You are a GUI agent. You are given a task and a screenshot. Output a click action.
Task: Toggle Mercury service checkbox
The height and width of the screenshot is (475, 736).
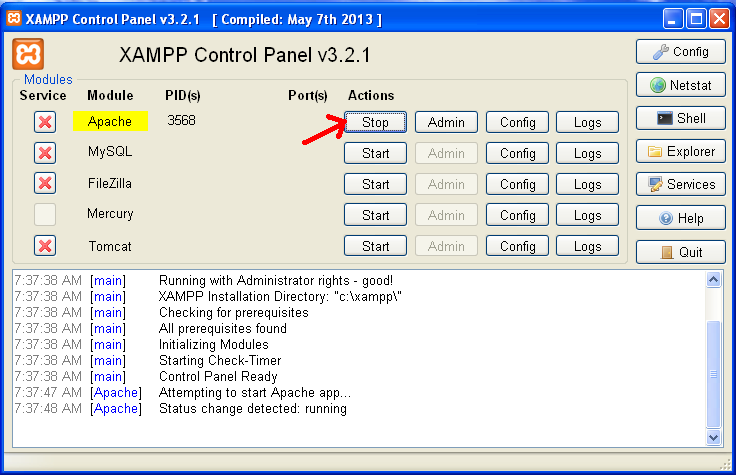[x=45, y=215]
